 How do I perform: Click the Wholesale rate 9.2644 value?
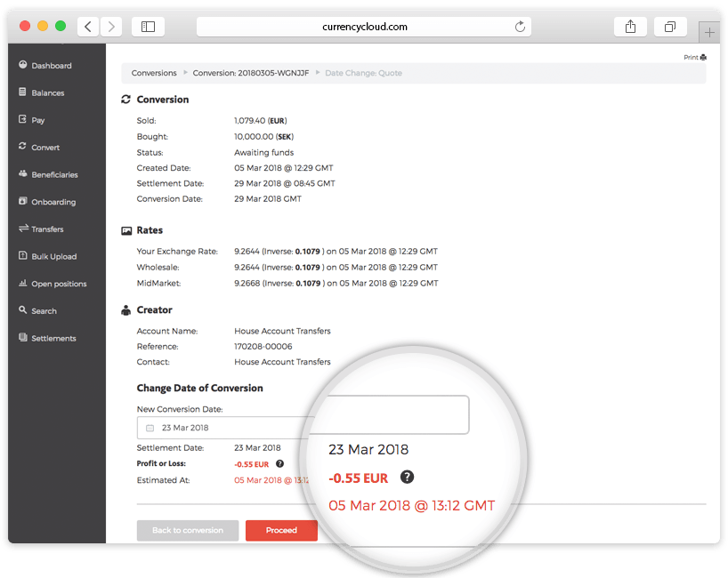[x=247, y=268]
